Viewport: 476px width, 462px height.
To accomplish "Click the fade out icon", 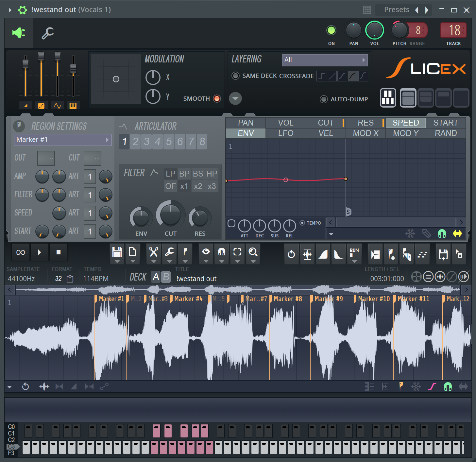I will click(338, 254).
